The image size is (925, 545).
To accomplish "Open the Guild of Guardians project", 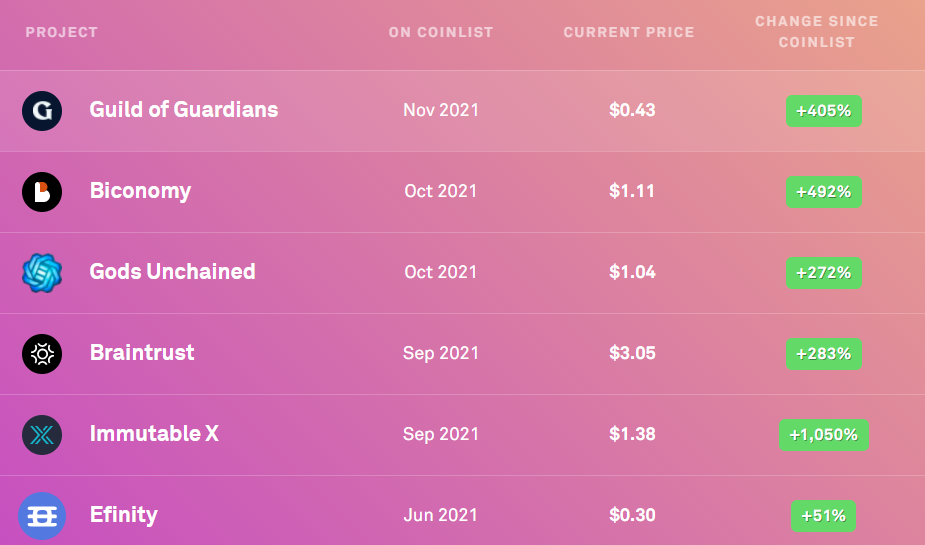I will point(184,110).
